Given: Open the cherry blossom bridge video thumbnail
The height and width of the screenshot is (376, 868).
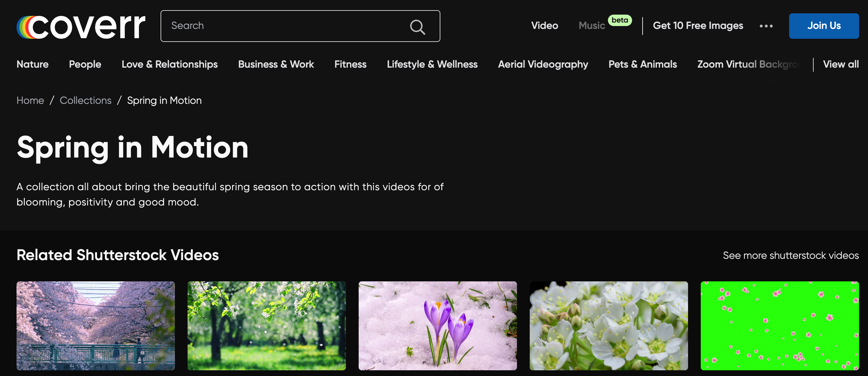Looking at the screenshot, I should 96,326.
